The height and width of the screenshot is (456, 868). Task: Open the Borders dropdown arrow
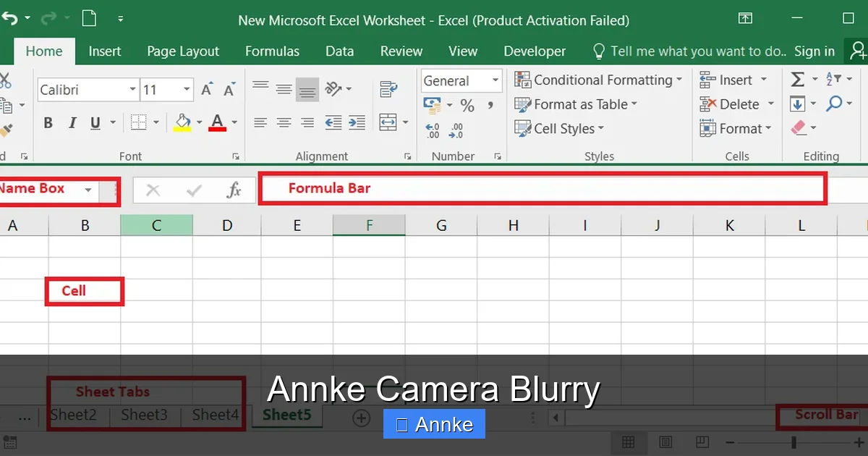coord(156,123)
